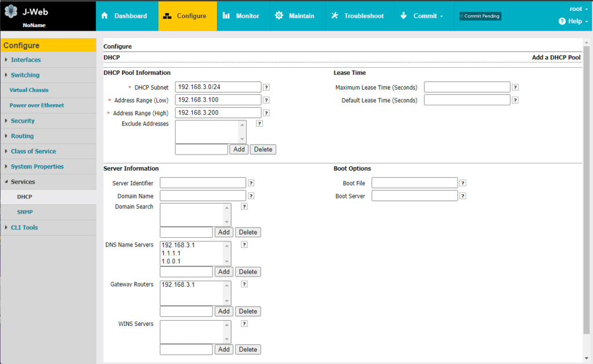The width and height of the screenshot is (593, 364).
Task: Click the Help question mark icon in header
Action: pyautogui.click(x=562, y=21)
